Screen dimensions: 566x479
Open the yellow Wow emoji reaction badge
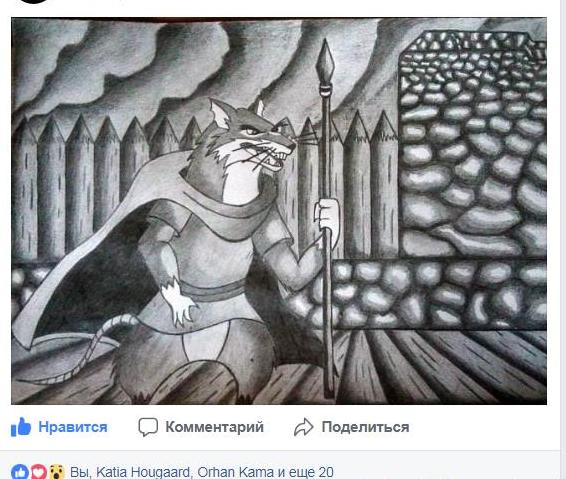tap(57, 472)
